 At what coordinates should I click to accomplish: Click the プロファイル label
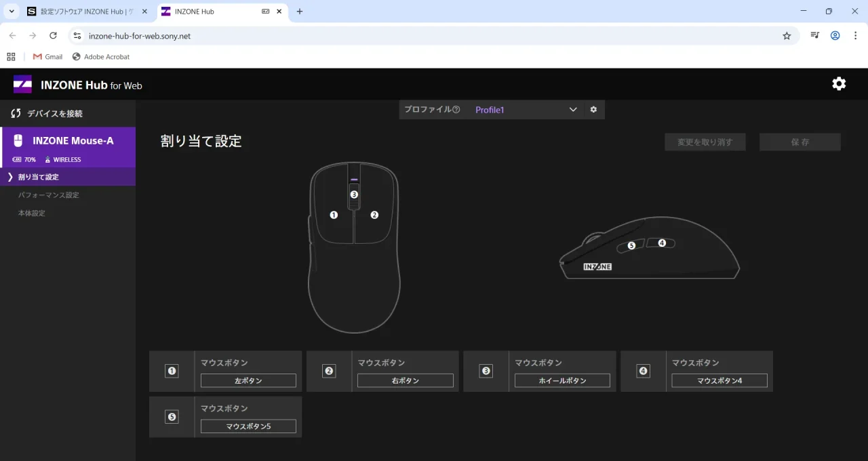pyautogui.click(x=427, y=110)
